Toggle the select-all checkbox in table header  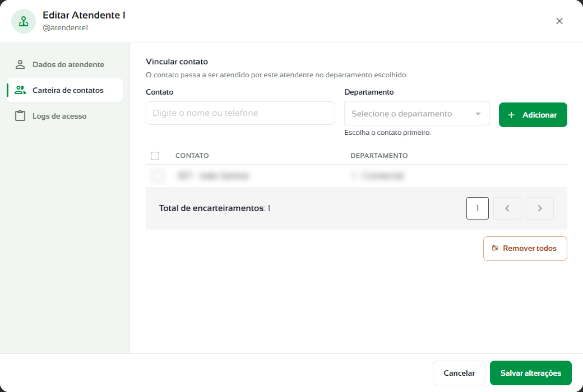click(155, 156)
